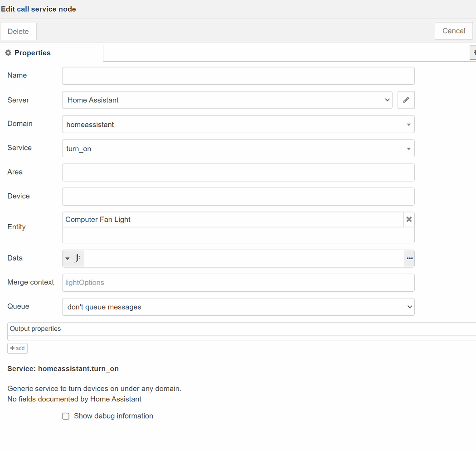
Task: Click into the Area field
Action: point(238,172)
